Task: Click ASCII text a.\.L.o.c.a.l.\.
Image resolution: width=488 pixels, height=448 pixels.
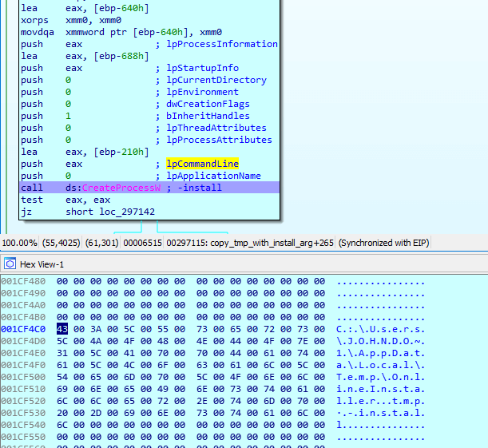Action: click(380, 365)
